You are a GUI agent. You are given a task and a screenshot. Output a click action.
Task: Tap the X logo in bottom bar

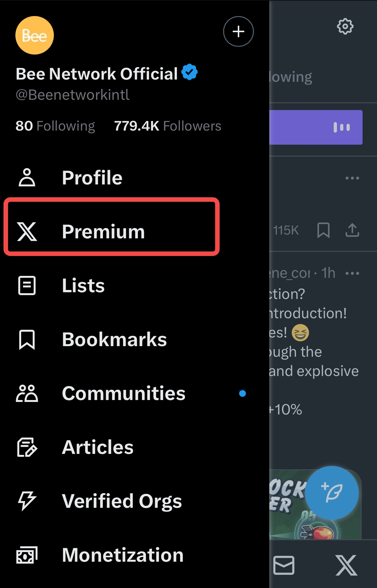[x=346, y=565]
